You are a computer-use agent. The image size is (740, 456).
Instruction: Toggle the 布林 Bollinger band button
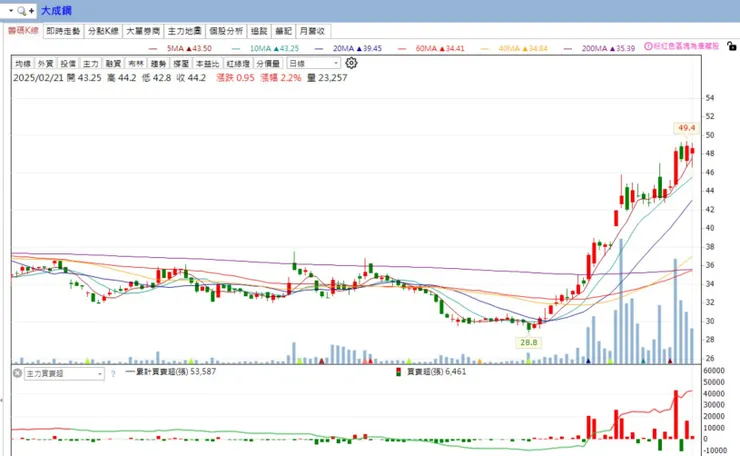(136, 63)
